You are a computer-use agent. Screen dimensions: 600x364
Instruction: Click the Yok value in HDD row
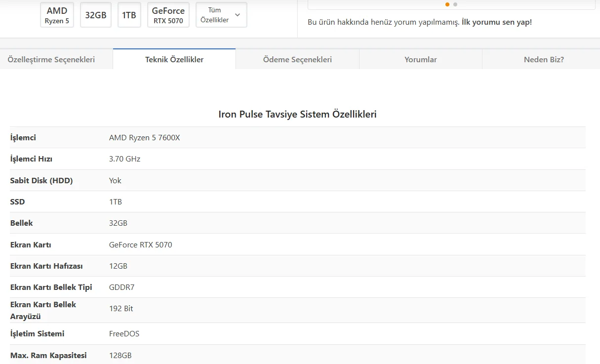[115, 181]
